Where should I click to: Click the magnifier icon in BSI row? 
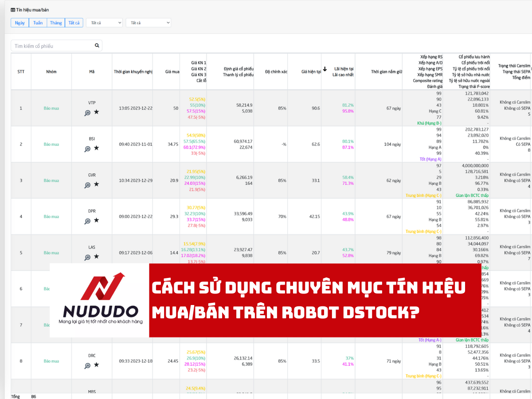(x=87, y=149)
